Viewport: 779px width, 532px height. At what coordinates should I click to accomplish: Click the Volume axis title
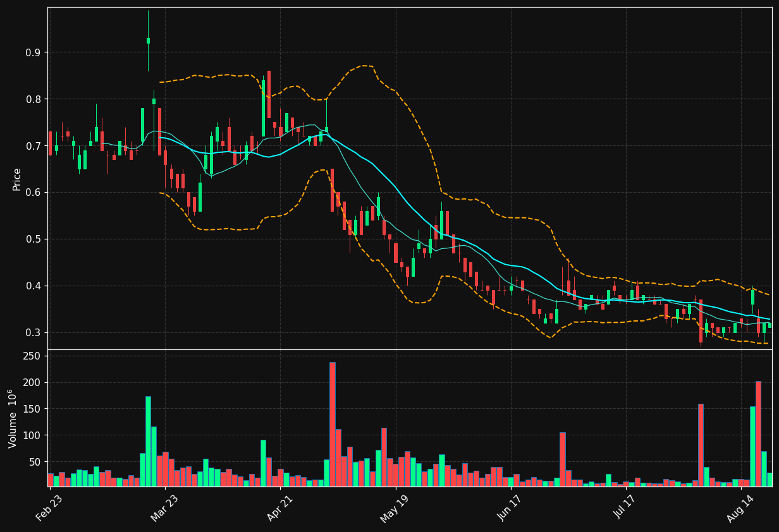13,418
